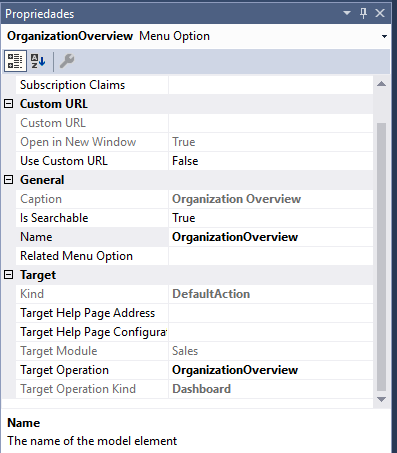The height and width of the screenshot is (453, 397).
Task: Click the Dashboard operation kind value
Action: 271,389
